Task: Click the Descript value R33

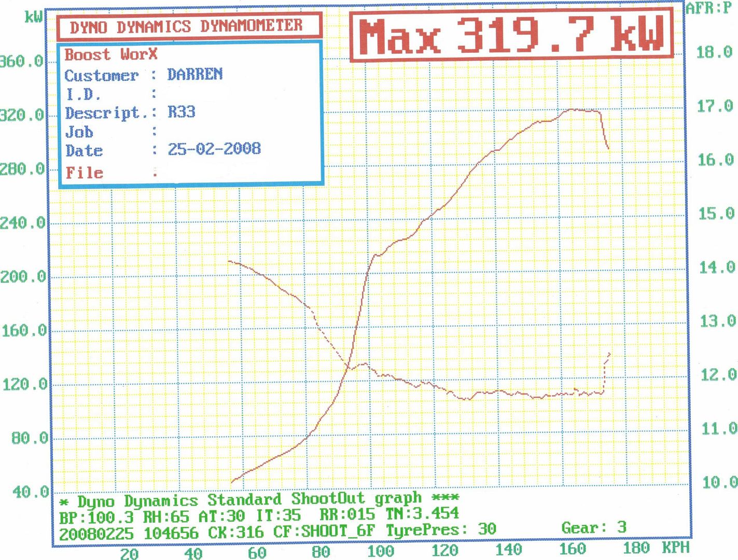Action: click(181, 112)
